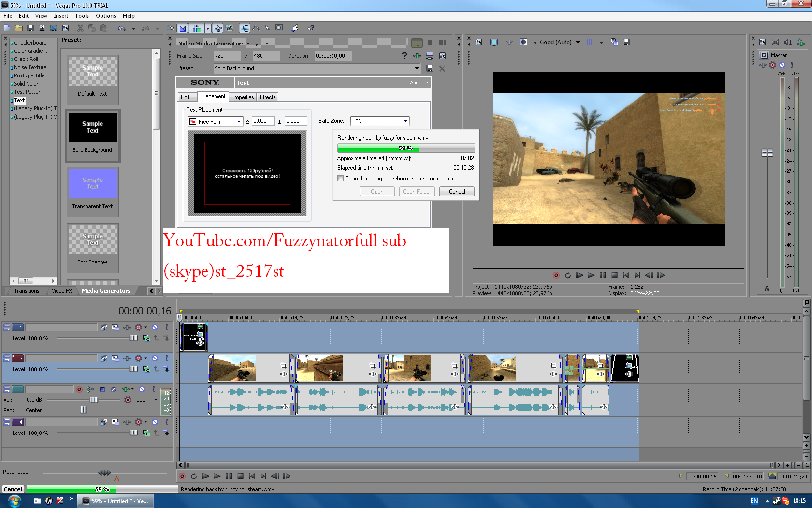This screenshot has height=508, width=812.
Task: Select Credit Roll media generator
Action: [x=26, y=59]
